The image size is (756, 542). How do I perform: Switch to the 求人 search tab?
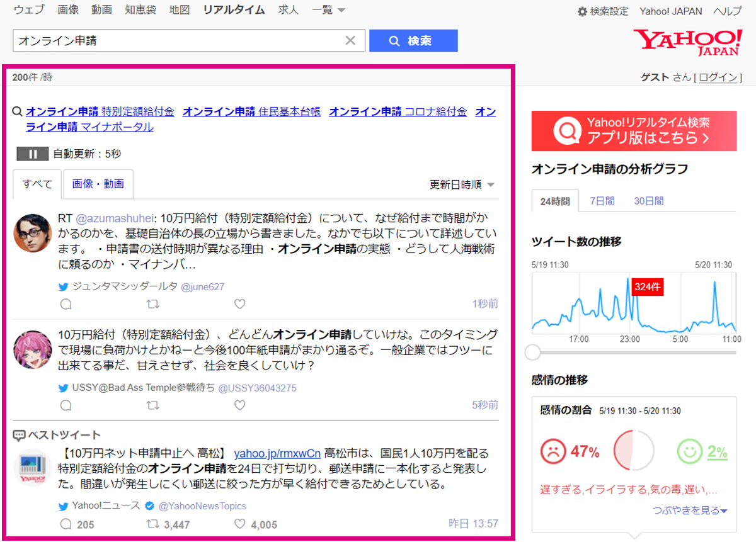tap(289, 10)
